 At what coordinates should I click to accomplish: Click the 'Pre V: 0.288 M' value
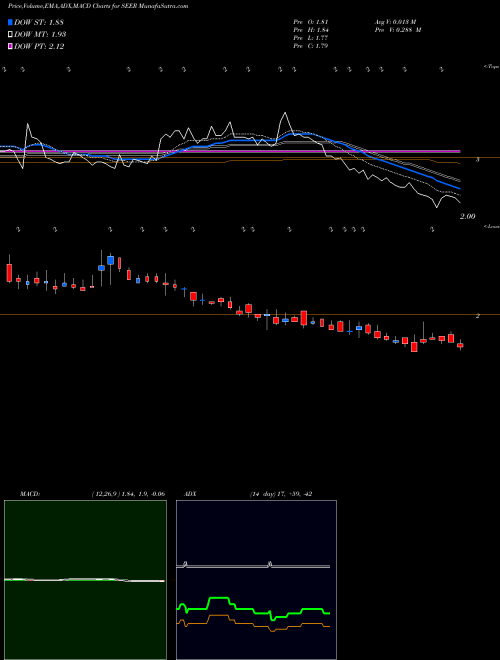(x=400, y=30)
